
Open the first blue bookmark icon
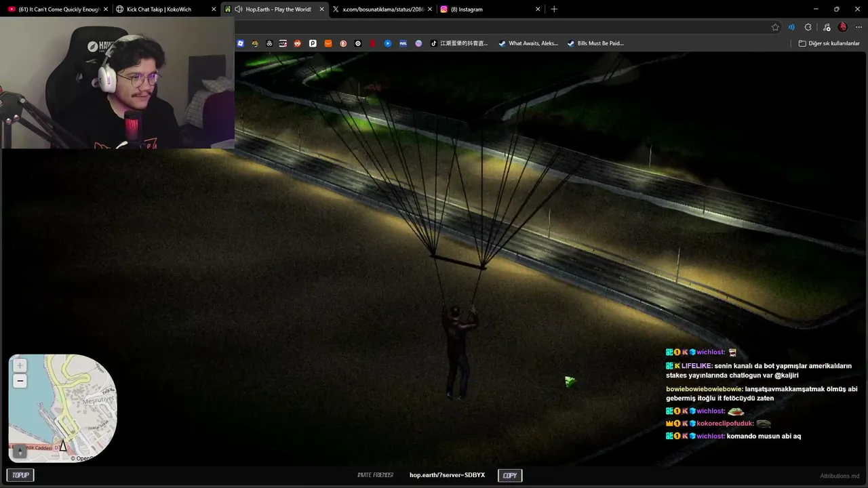(241, 43)
